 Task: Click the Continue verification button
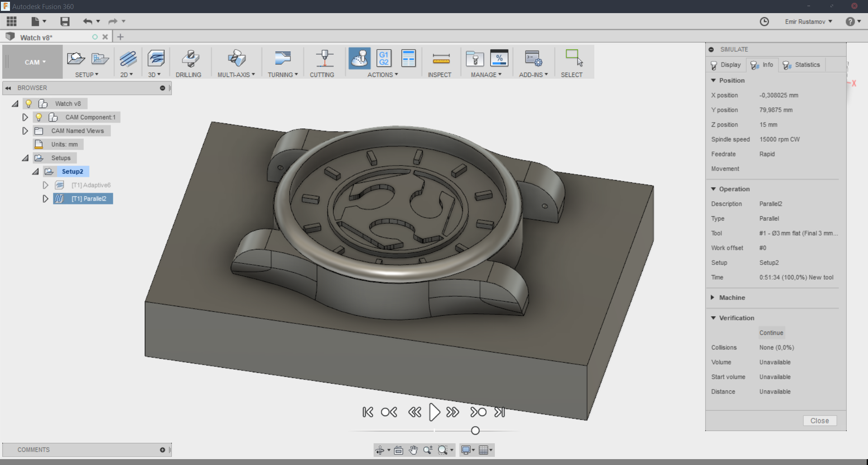771,333
